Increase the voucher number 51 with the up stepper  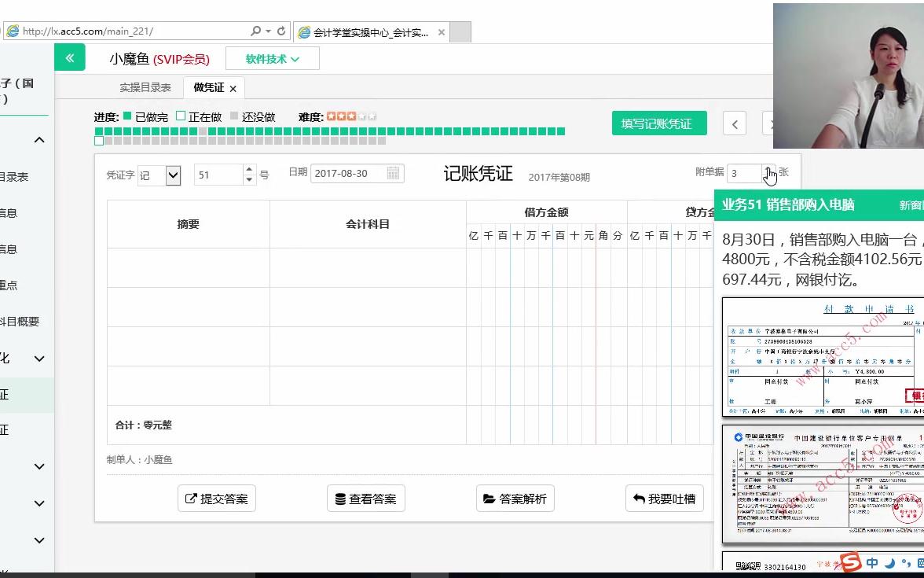247,170
